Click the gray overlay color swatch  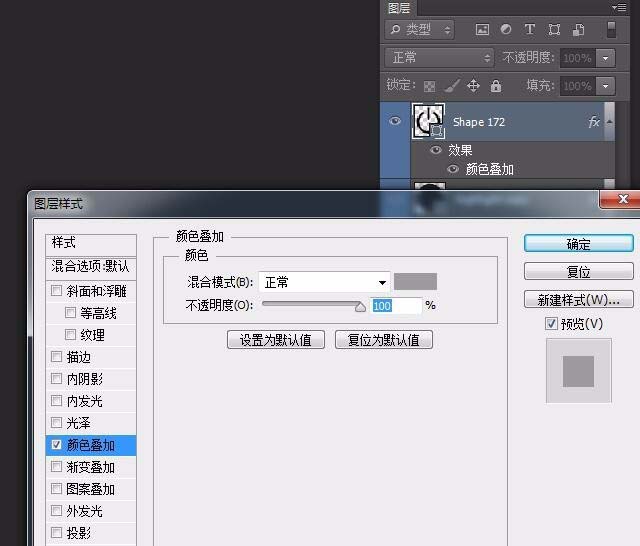coord(415,283)
